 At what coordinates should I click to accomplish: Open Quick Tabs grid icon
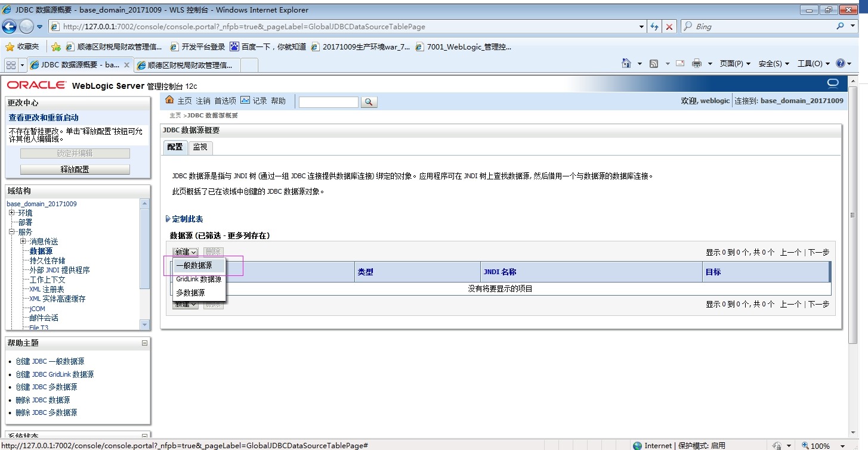pos(11,64)
